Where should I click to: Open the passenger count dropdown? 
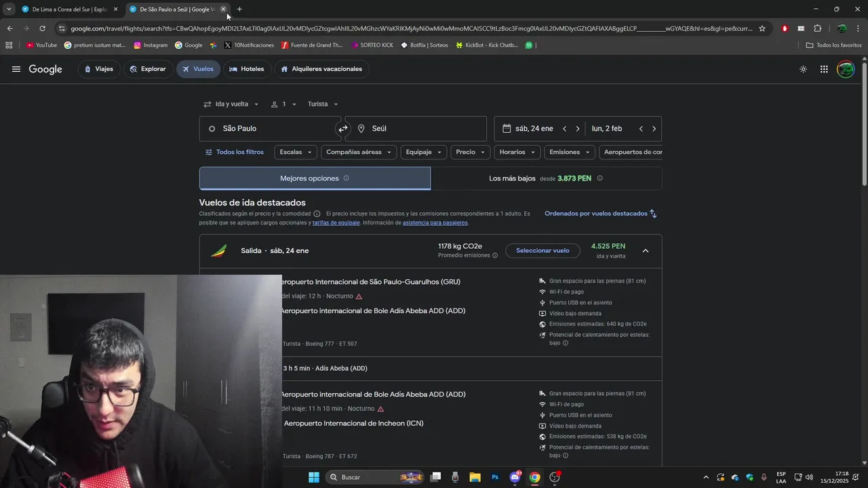click(x=283, y=104)
